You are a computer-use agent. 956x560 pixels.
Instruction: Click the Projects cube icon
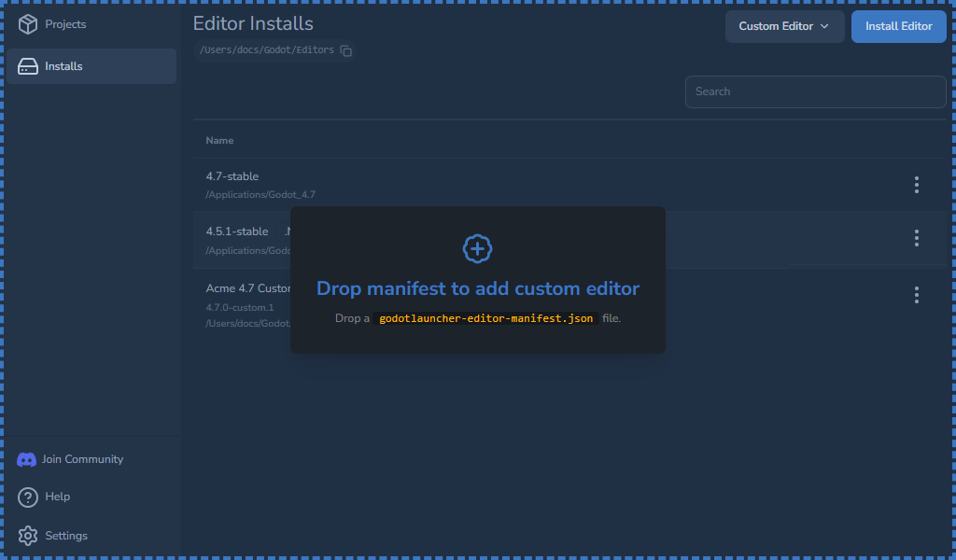pos(27,24)
